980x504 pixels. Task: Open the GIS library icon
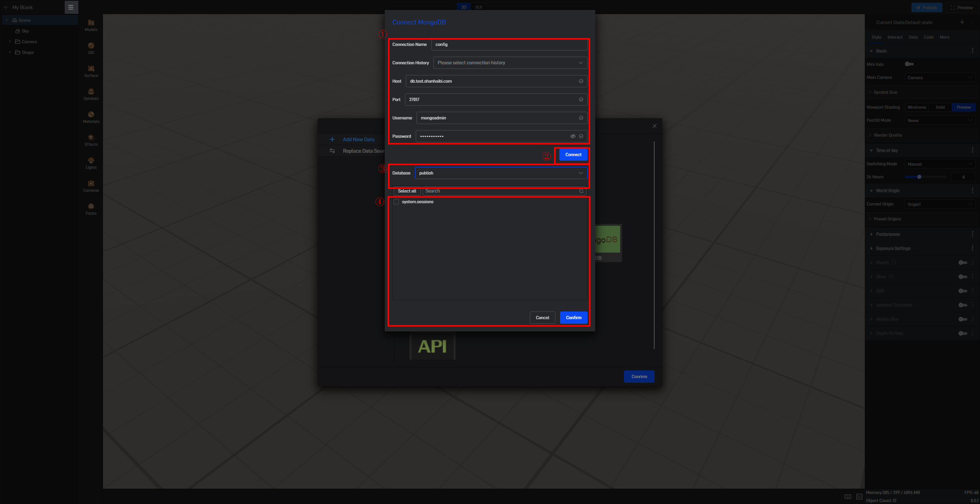coord(91,48)
